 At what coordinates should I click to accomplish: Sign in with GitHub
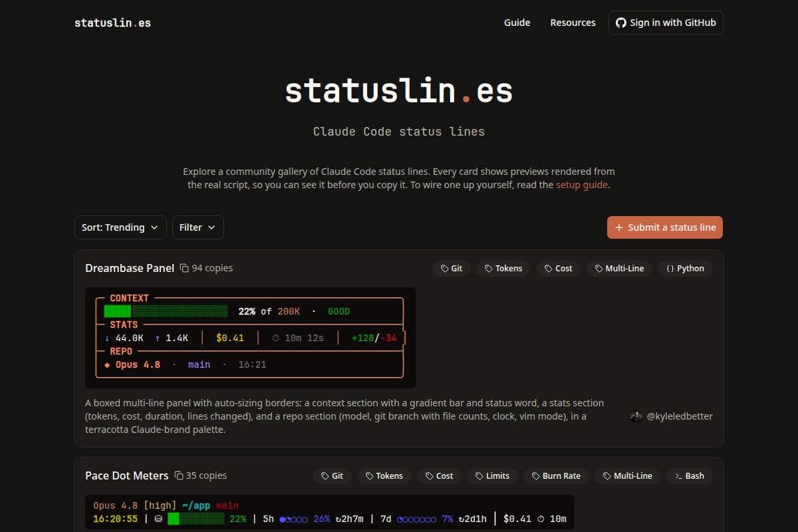coord(666,23)
